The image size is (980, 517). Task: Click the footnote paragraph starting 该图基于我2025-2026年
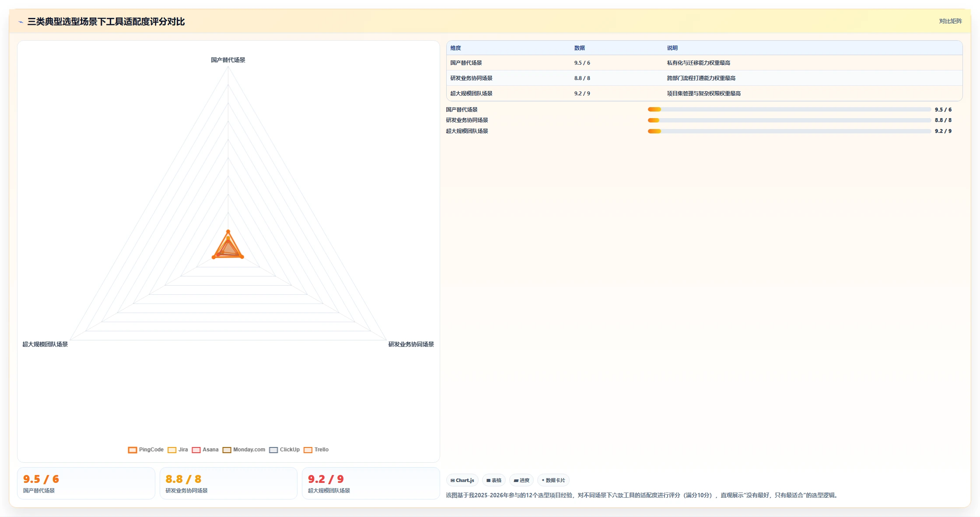642,495
